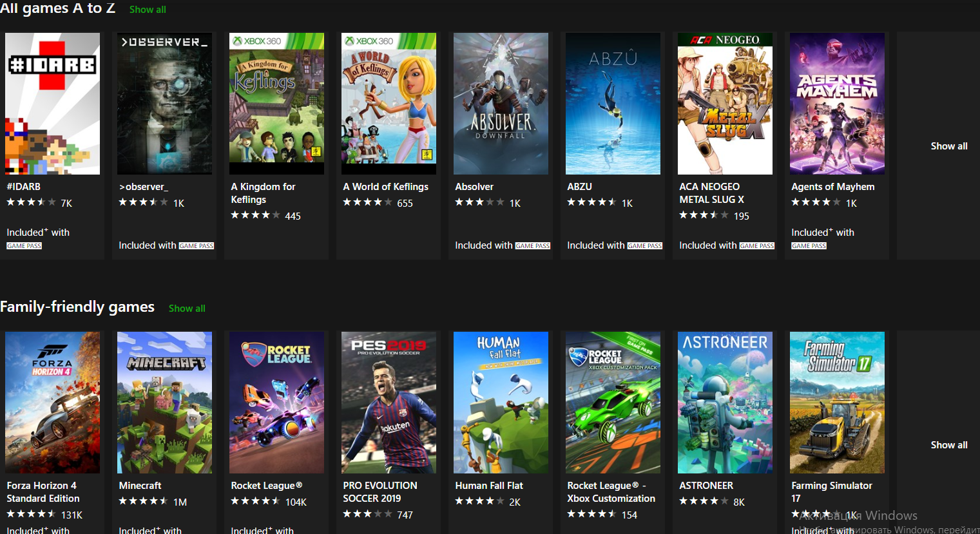Click star rating of Human Fall Flat
This screenshot has height=534, width=980.
point(479,501)
